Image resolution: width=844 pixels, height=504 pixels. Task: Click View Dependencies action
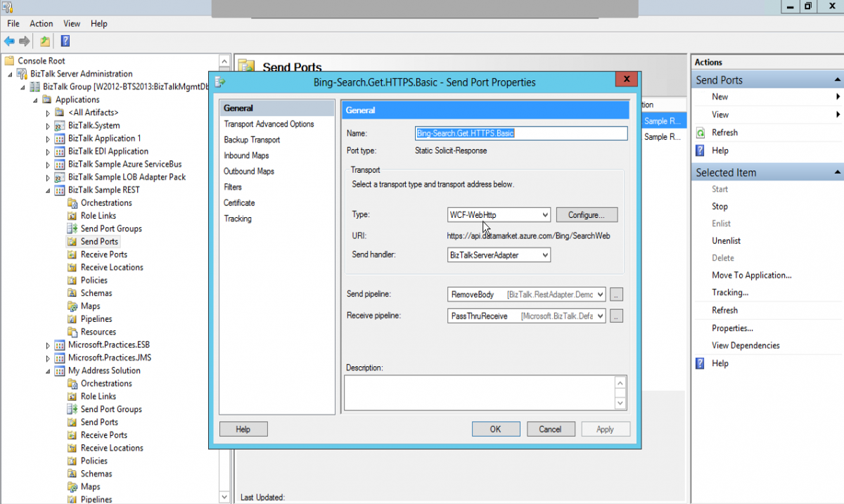[x=746, y=345]
